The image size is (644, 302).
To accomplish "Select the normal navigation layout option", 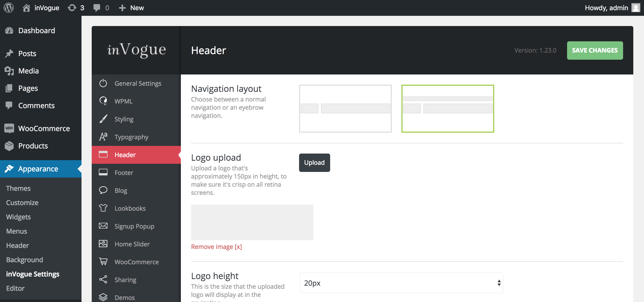I will (x=345, y=109).
